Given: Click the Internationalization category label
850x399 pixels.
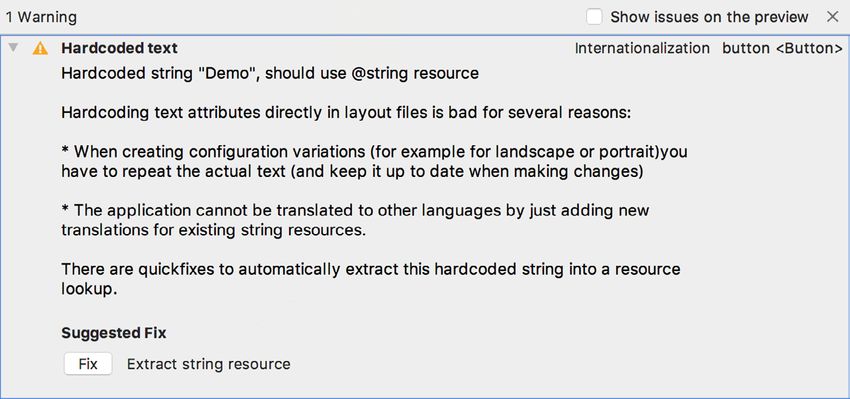Looking at the screenshot, I should 642,48.
